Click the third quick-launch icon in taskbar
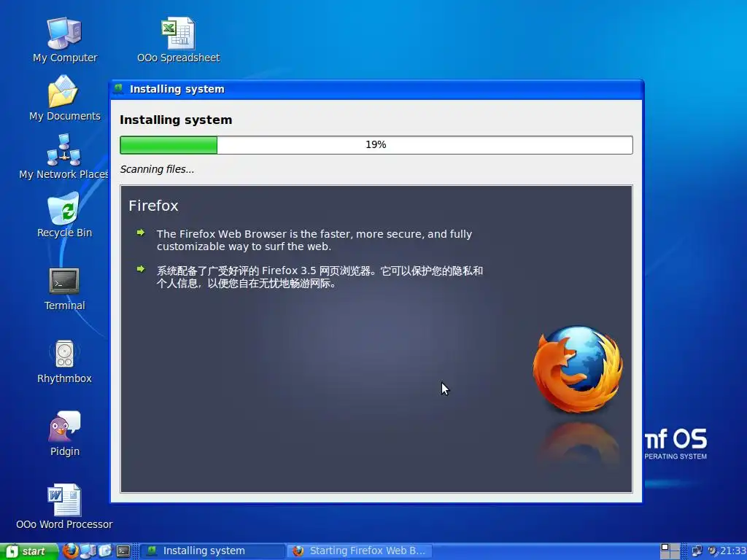Screen dimensions: 747x560 [105, 551]
